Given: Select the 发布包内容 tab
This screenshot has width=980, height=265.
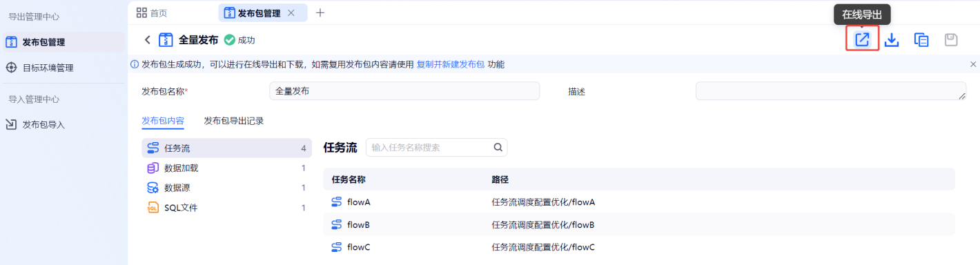Looking at the screenshot, I should pyautogui.click(x=163, y=121).
